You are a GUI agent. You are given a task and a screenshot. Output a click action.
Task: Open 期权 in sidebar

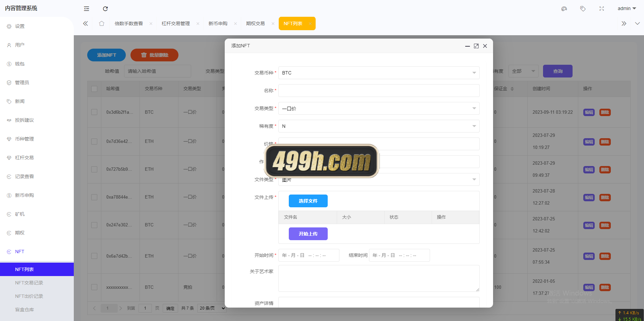click(37, 233)
